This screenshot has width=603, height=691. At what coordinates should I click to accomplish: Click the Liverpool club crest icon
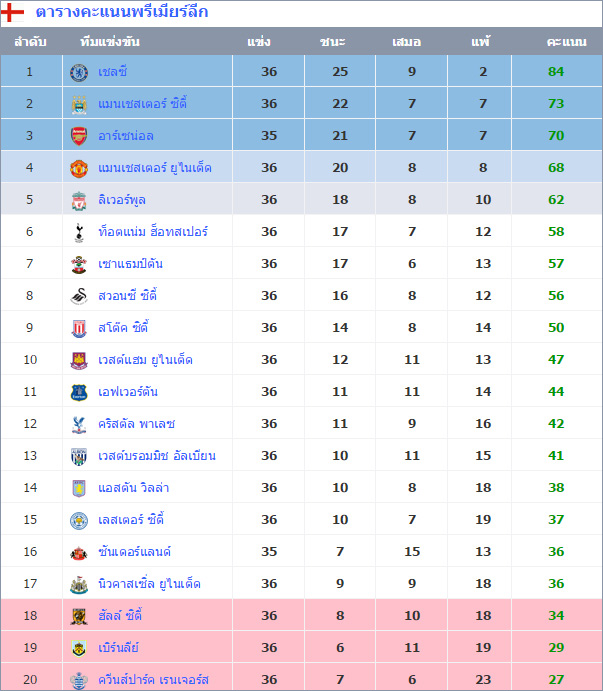79,200
